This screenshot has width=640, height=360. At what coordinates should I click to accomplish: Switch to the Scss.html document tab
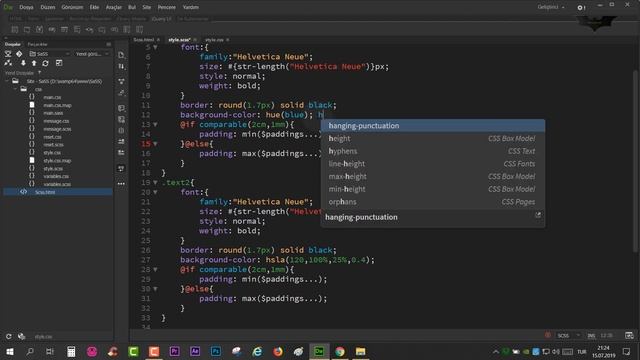coord(144,40)
